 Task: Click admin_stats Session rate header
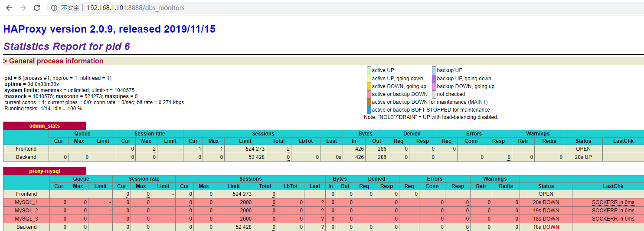point(149,134)
